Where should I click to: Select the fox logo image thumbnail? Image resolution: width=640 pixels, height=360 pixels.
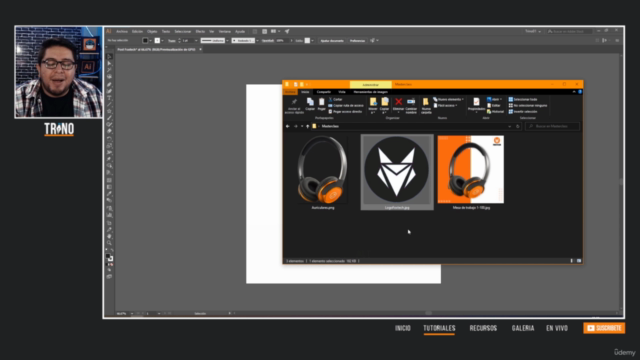point(397,170)
